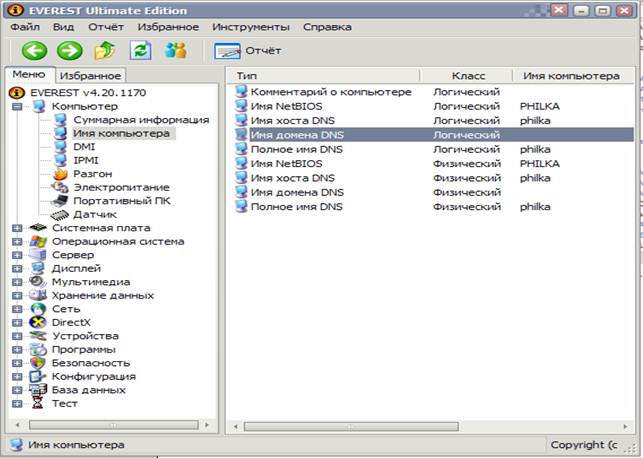This screenshot has width=643, height=458.
Task: Click the users icon in toolbar
Action: click(x=176, y=51)
